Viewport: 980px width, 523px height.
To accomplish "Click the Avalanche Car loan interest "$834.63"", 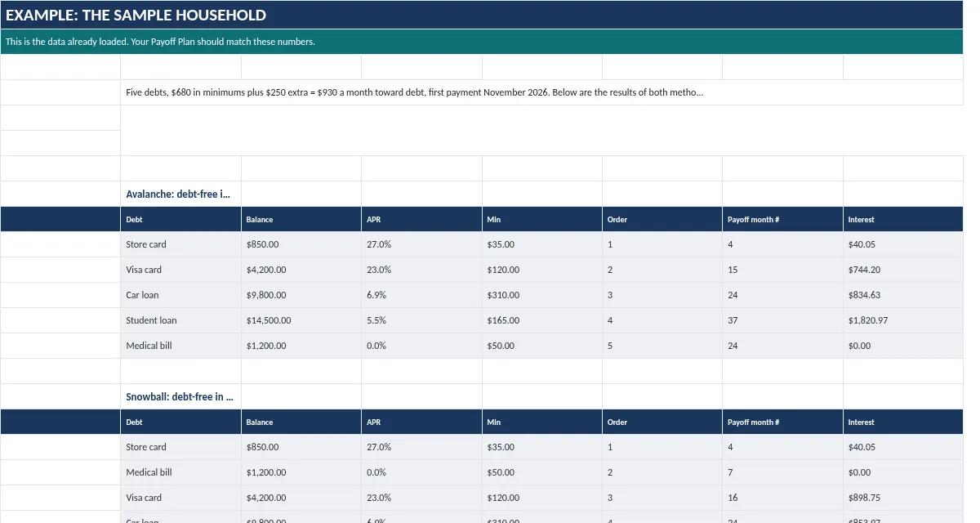I will tap(903, 295).
